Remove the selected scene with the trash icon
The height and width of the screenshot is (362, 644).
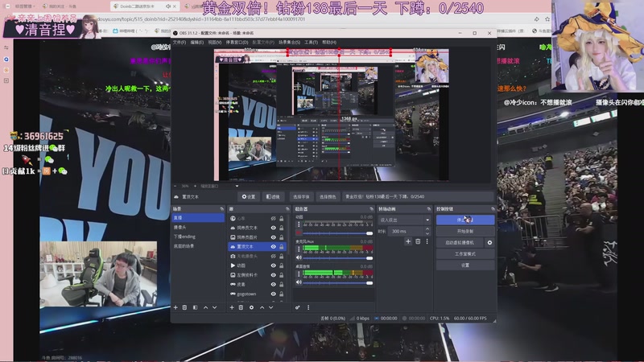click(x=185, y=307)
